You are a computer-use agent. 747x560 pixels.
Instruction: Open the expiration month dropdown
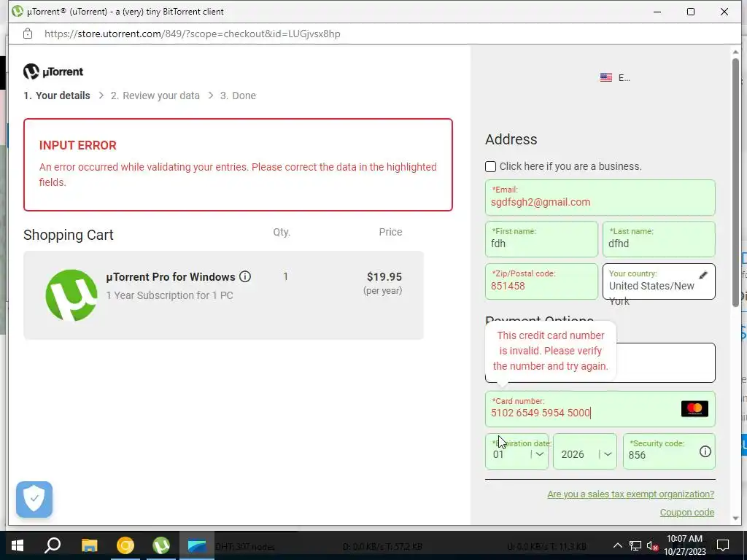[517, 451]
